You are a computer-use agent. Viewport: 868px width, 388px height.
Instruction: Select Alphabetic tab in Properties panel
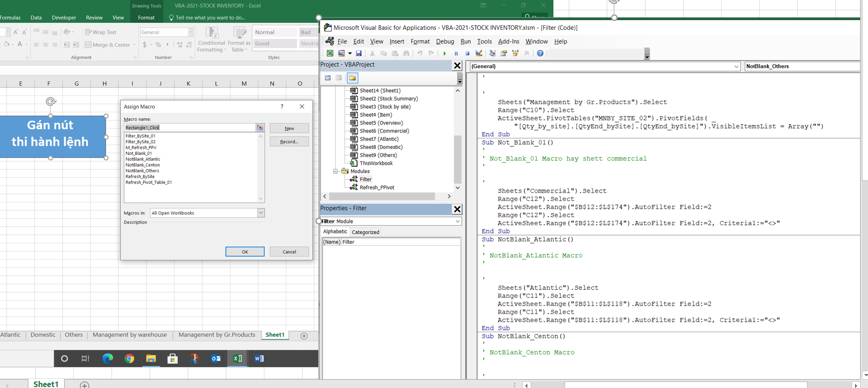click(x=335, y=232)
